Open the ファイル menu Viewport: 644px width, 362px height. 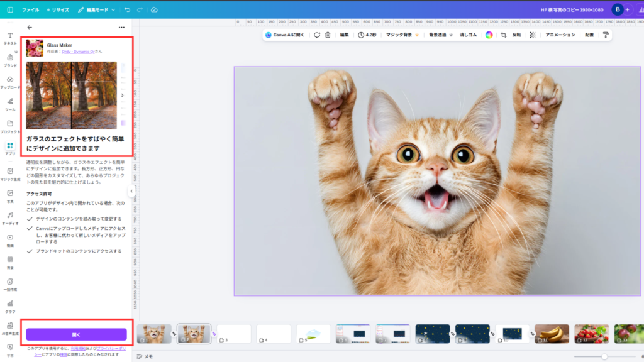click(30, 10)
